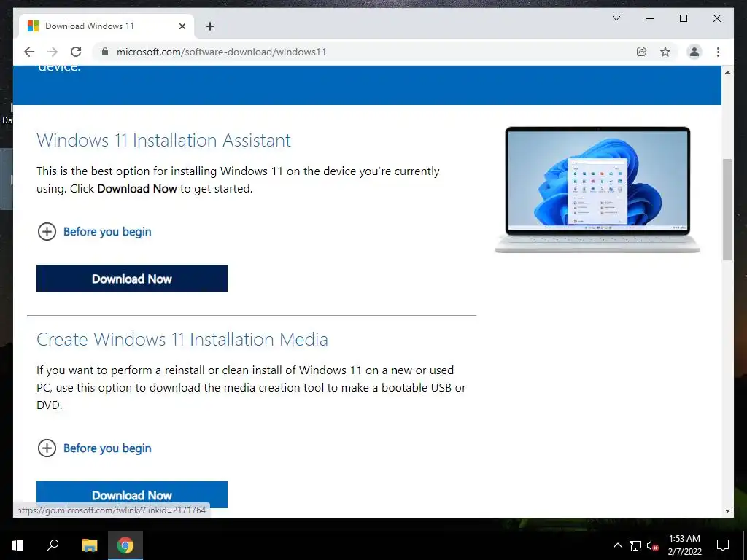Select the Download Windows 11 tab
This screenshot has width=747, height=560.
point(107,26)
